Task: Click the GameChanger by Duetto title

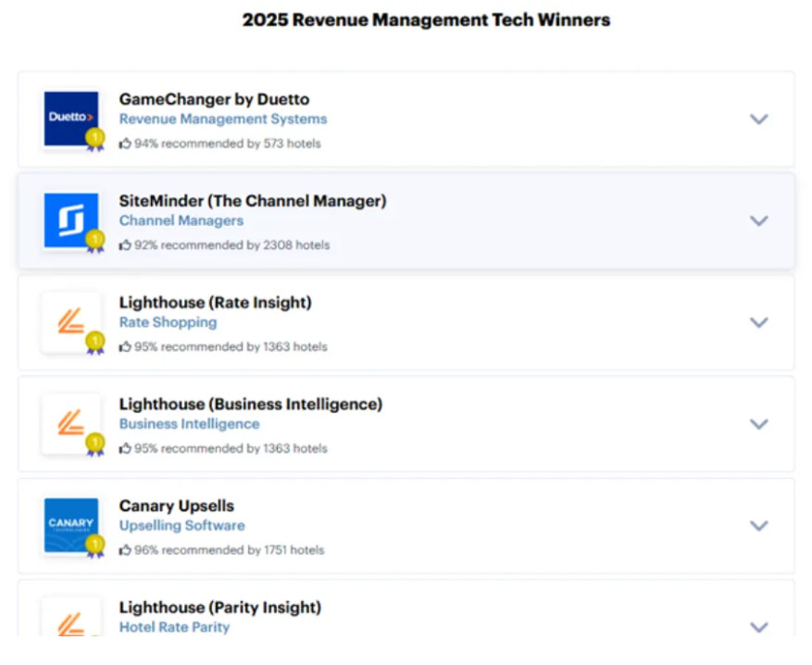Action: (215, 99)
